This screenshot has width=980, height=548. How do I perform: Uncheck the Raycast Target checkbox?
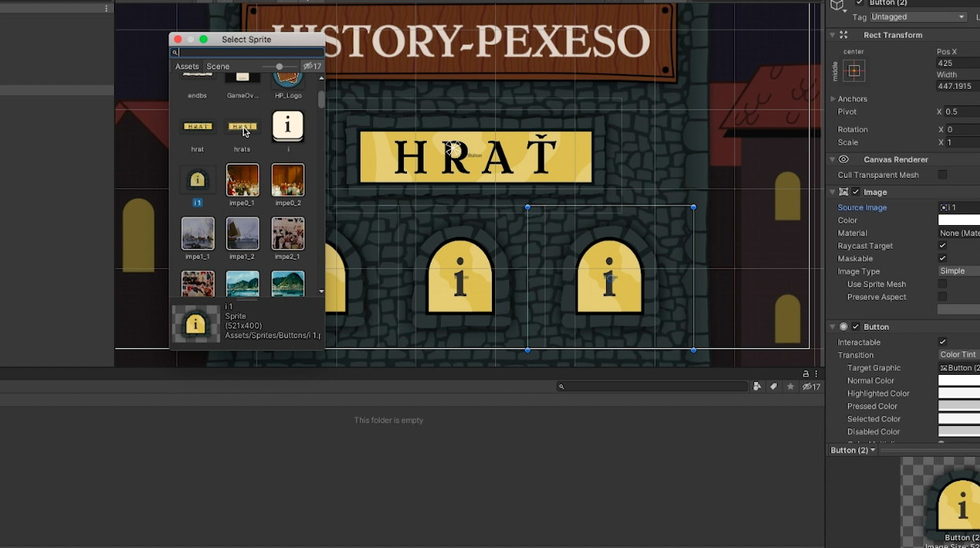coord(942,246)
